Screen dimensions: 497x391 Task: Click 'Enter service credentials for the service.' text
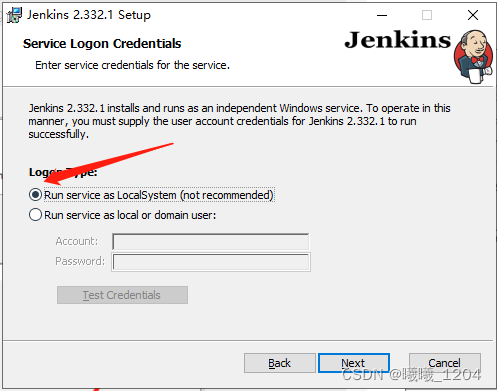pos(132,65)
